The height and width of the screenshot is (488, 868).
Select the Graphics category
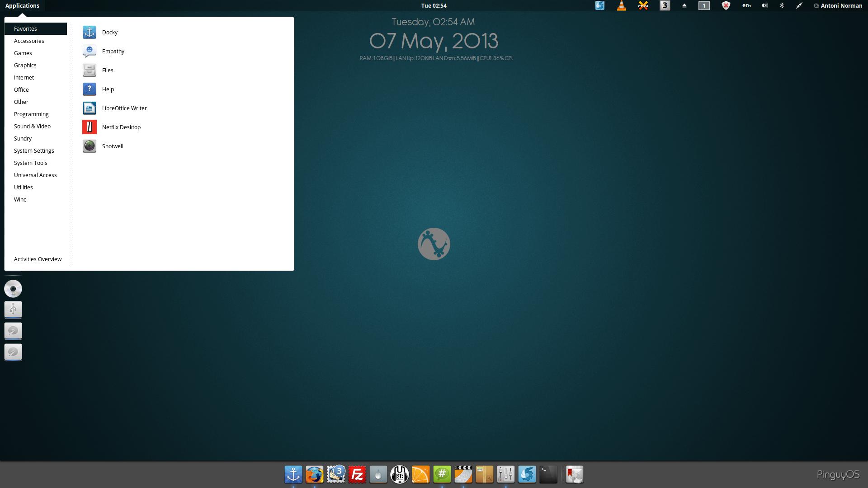[x=25, y=65]
